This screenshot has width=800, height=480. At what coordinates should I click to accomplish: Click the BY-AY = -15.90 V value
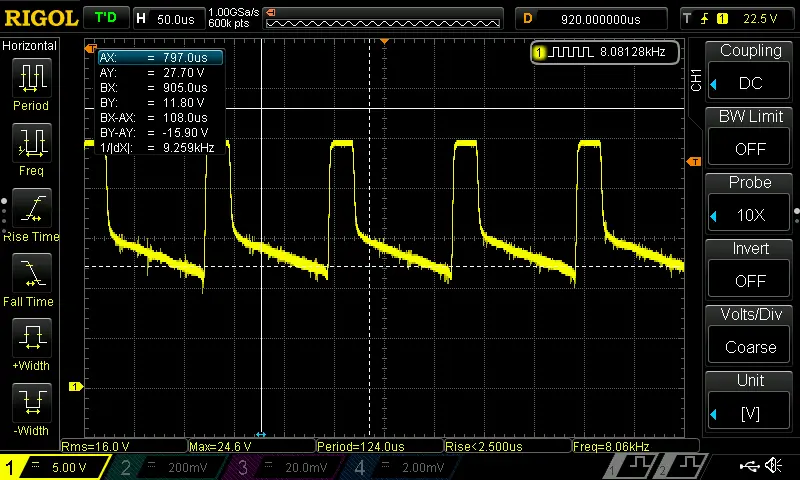185,133
